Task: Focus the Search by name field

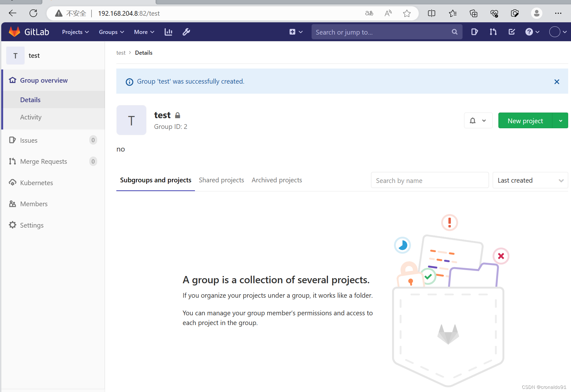Action: [430, 180]
